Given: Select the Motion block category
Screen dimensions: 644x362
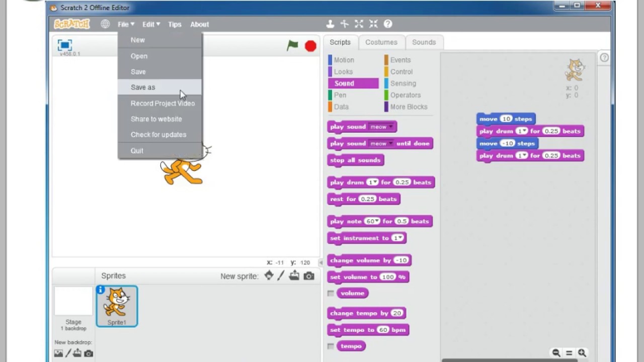Looking at the screenshot, I should click(353, 60).
